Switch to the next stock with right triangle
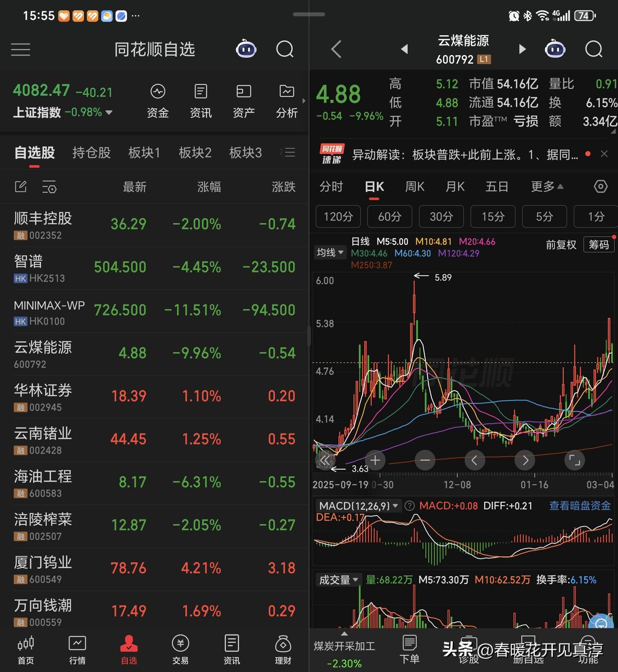 [x=522, y=49]
